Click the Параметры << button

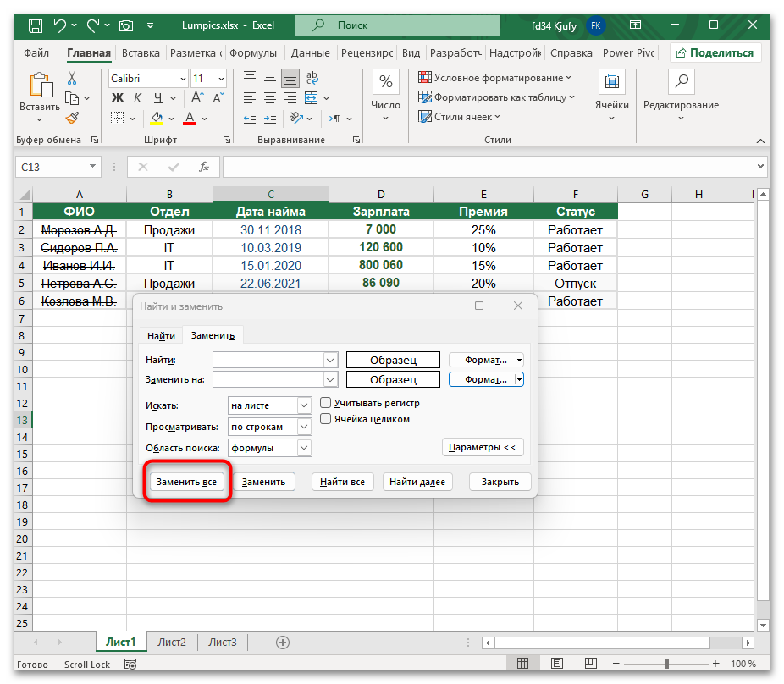tap(483, 446)
